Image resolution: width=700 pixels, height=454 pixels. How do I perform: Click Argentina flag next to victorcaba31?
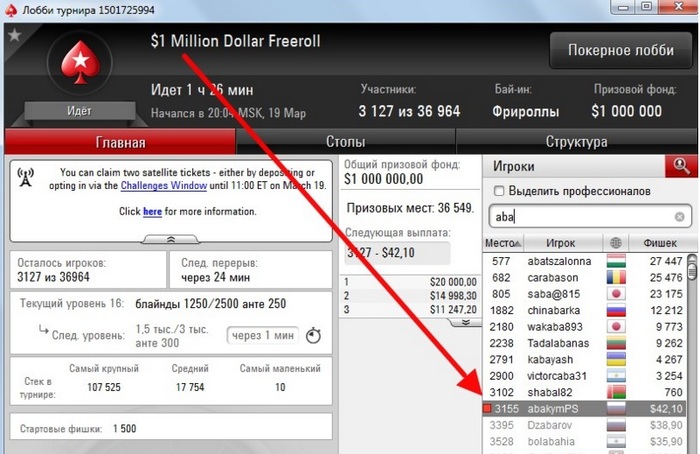[616, 376]
